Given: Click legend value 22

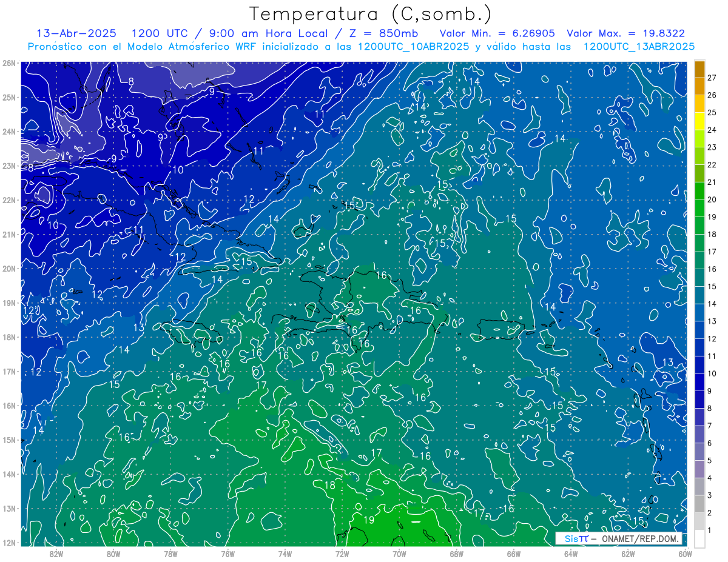Looking at the screenshot, I should pos(712,165).
